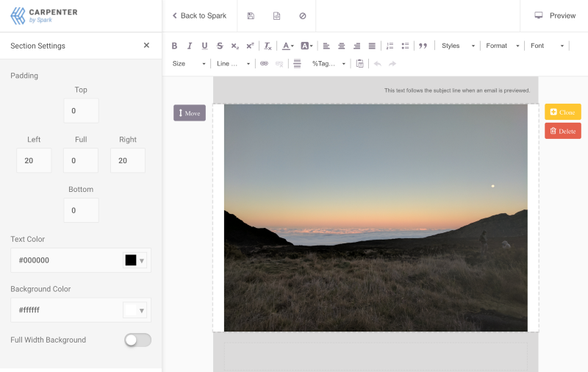Open the %Tag personalization dropdown

(329, 64)
